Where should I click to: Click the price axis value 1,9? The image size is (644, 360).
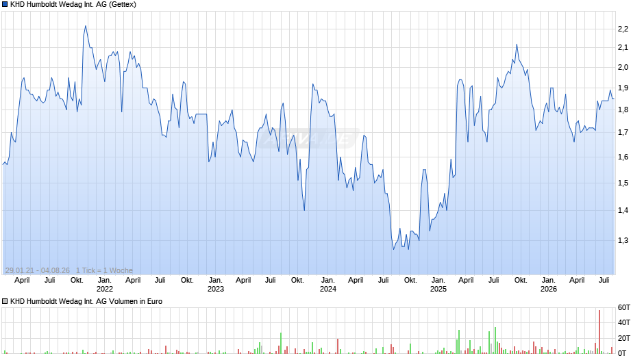[623, 88]
